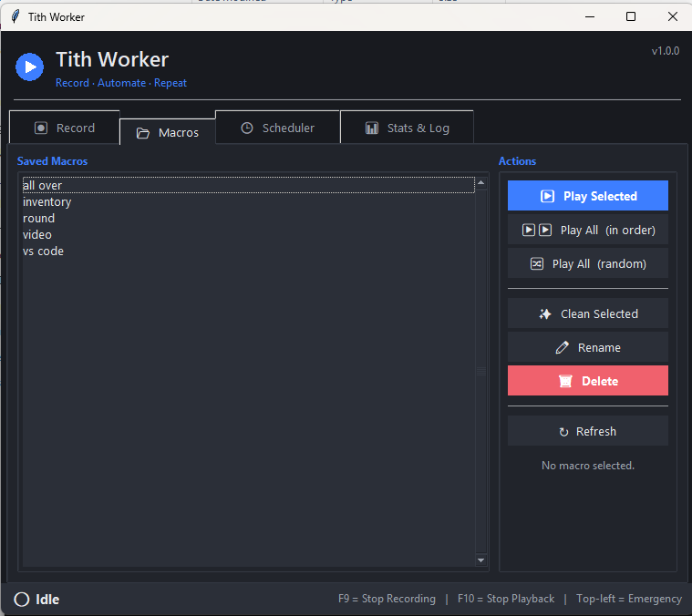Select the 'video' macro
The image size is (692, 616).
click(x=249, y=234)
